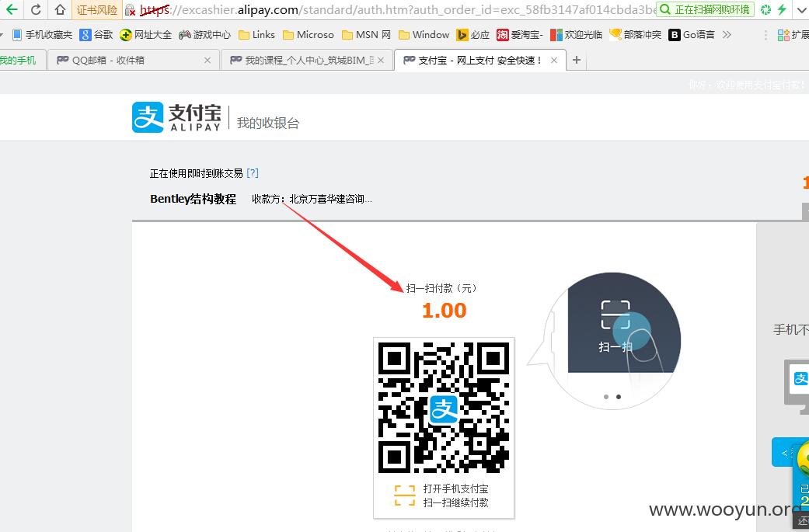809x532 pixels.
Task: Switch to 我的课程_个人中心 tab
Action: (306, 61)
